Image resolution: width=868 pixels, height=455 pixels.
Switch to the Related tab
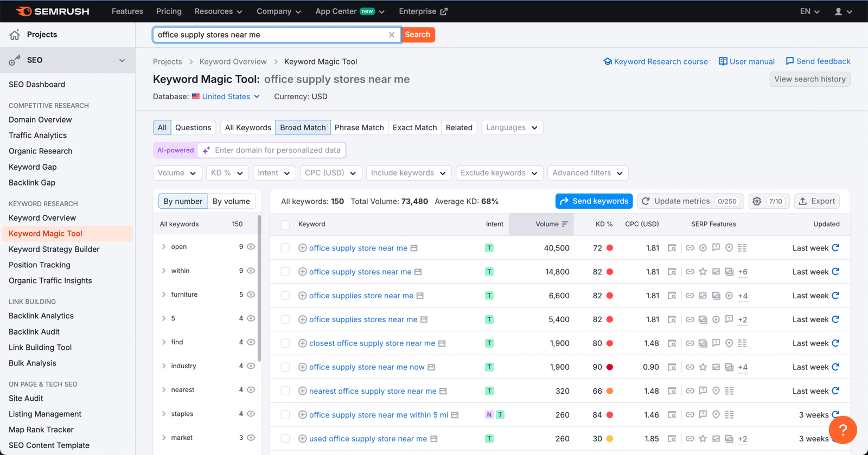pos(459,127)
